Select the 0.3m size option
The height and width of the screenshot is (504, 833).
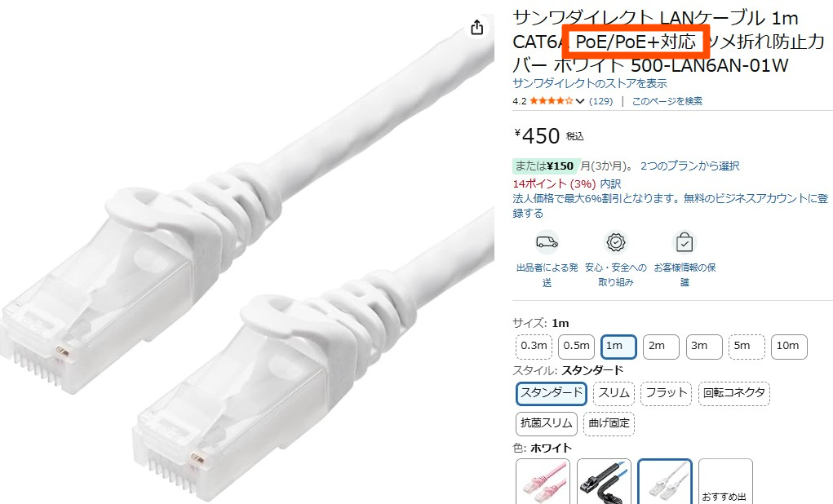point(534,347)
